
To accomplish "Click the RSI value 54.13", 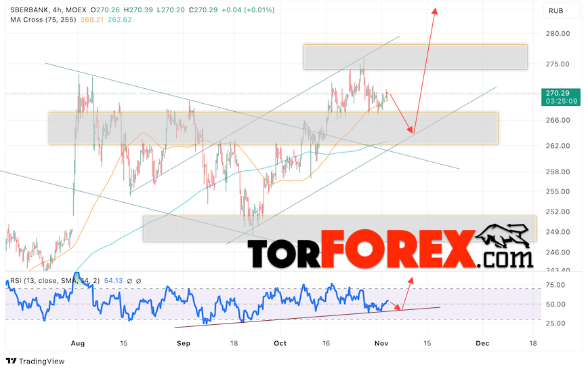I will click(x=113, y=281).
